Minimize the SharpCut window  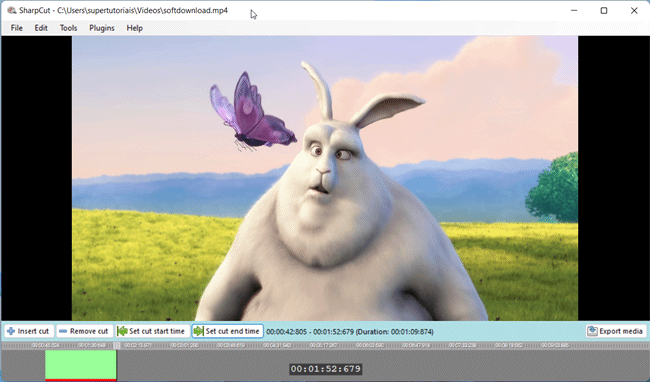click(574, 10)
